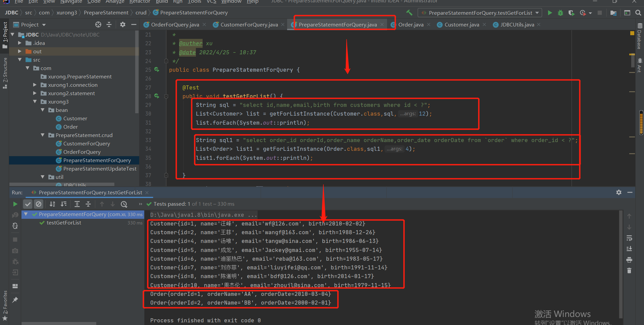Click gutter run icon at line 28
Viewport: 644px width, 325px height.
pyautogui.click(x=157, y=96)
